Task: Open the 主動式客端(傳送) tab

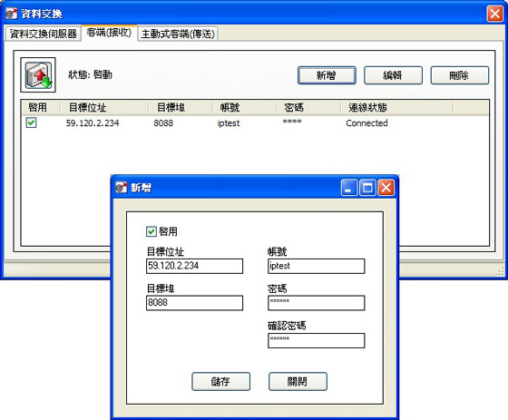Action: click(x=178, y=34)
